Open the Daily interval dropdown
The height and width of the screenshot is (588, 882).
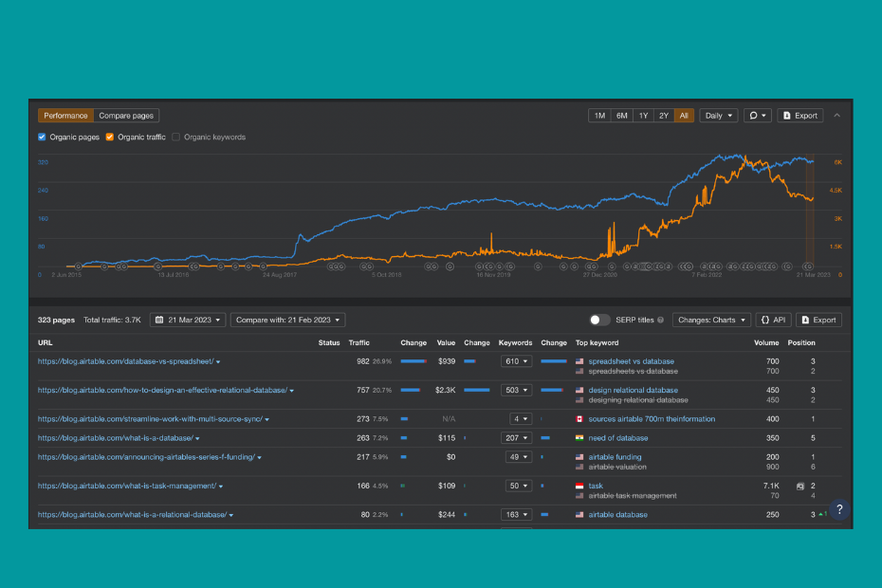[718, 116]
